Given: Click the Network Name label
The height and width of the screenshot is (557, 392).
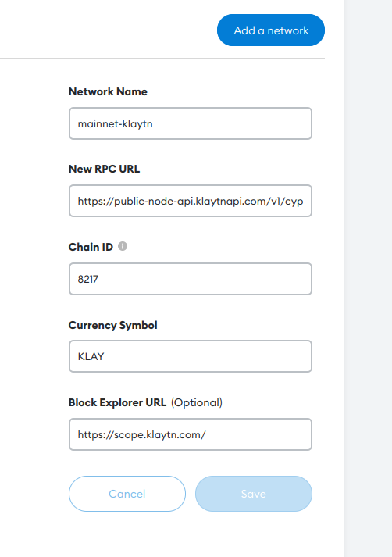Looking at the screenshot, I should tap(108, 91).
